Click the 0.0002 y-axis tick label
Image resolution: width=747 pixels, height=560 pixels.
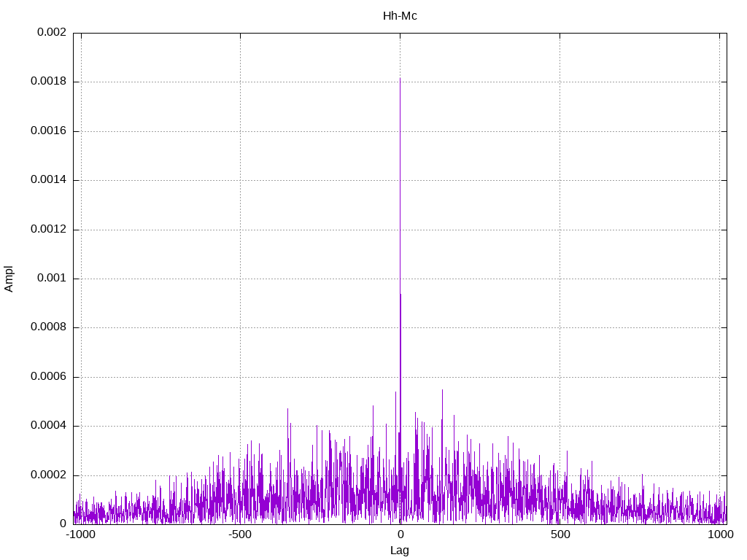(48, 475)
